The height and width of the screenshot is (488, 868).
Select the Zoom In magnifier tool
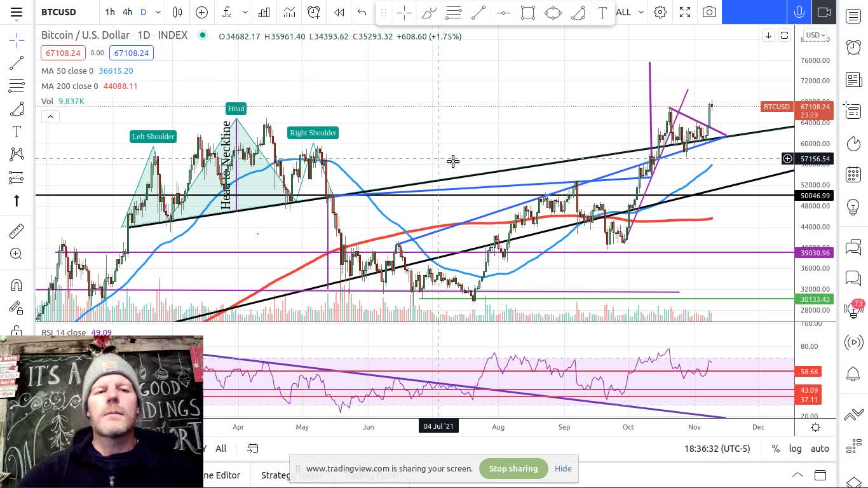pos(17,254)
